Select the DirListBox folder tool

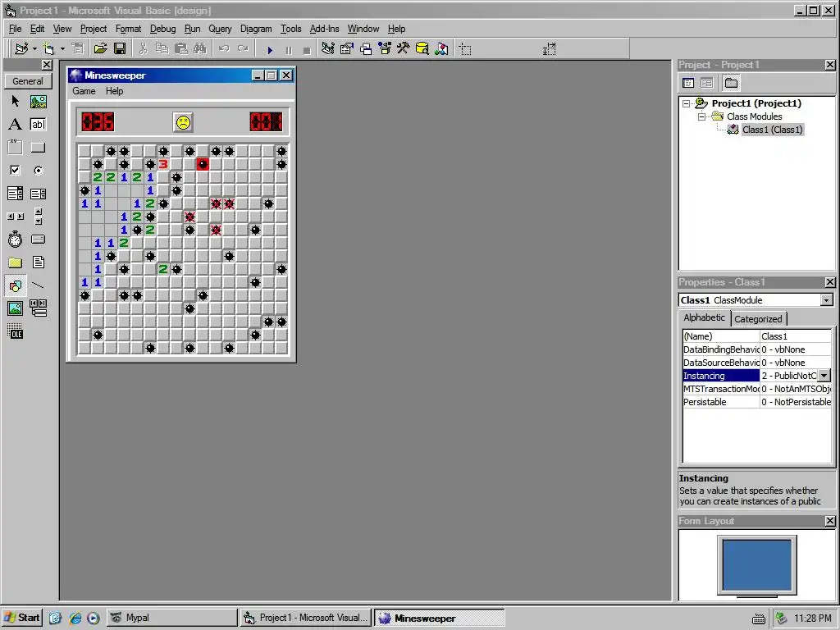coord(15,262)
